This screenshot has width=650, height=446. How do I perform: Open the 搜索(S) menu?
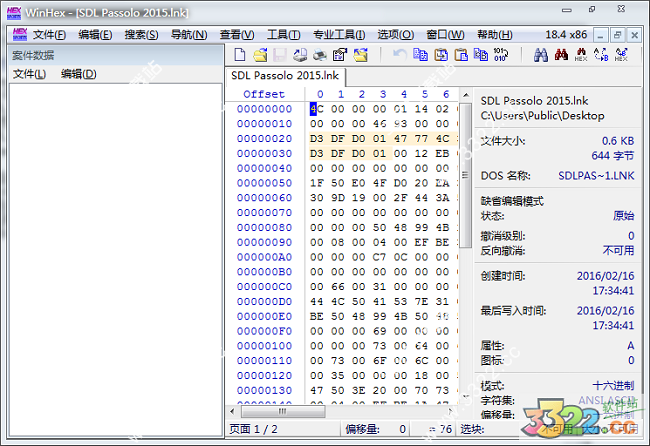(x=141, y=35)
